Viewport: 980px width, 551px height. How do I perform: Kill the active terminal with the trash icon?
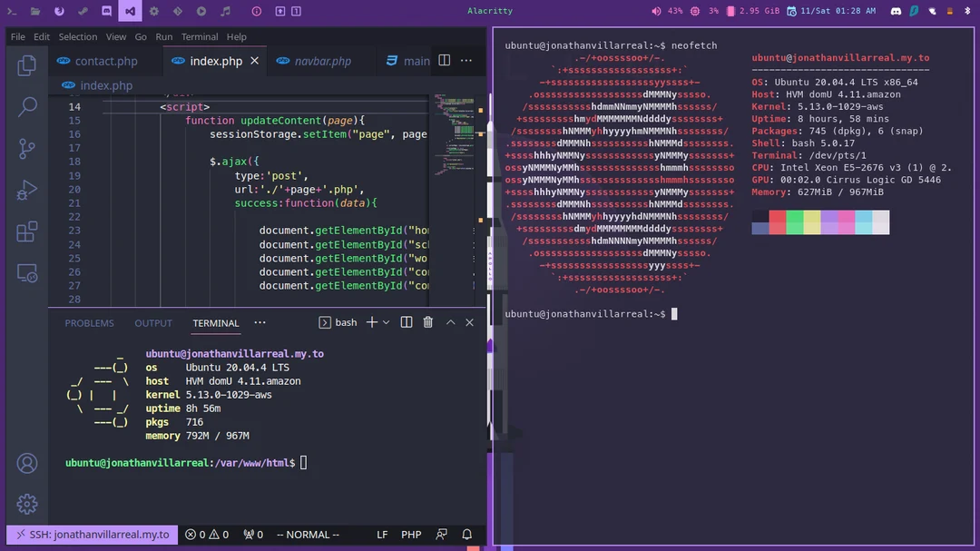click(x=427, y=321)
